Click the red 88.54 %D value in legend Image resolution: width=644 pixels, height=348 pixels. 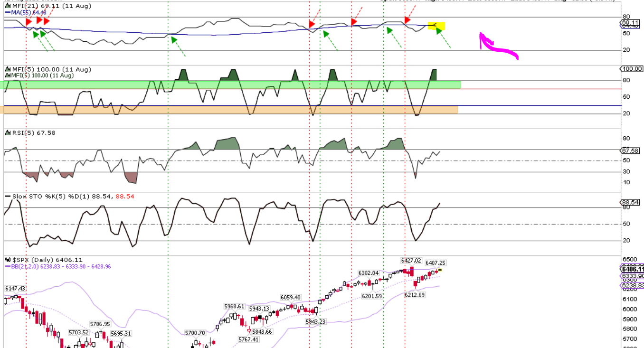126,196
